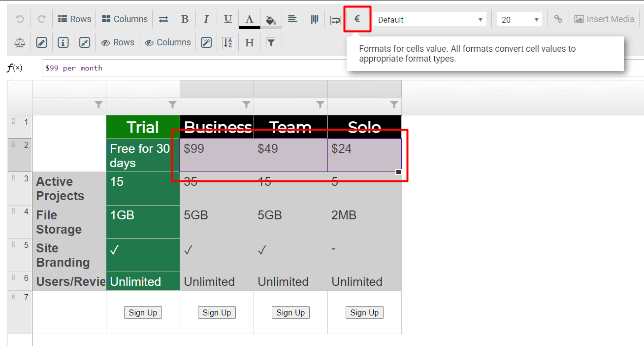This screenshot has height=346, width=644.
Task: Select the filter funnel icon in toolbar
Action: tap(271, 42)
